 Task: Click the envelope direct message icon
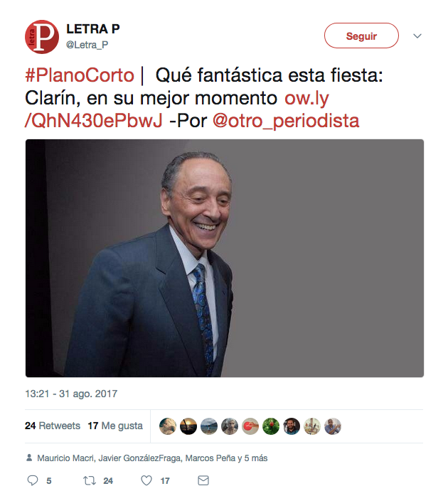coord(203,480)
